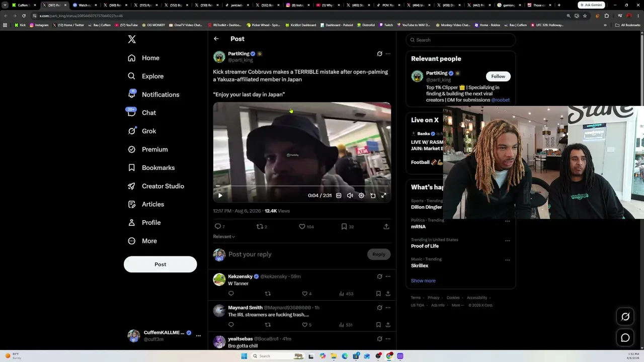The width and height of the screenshot is (644, 362).
Task: Click the Post your reply field
Action: [296, 254]
